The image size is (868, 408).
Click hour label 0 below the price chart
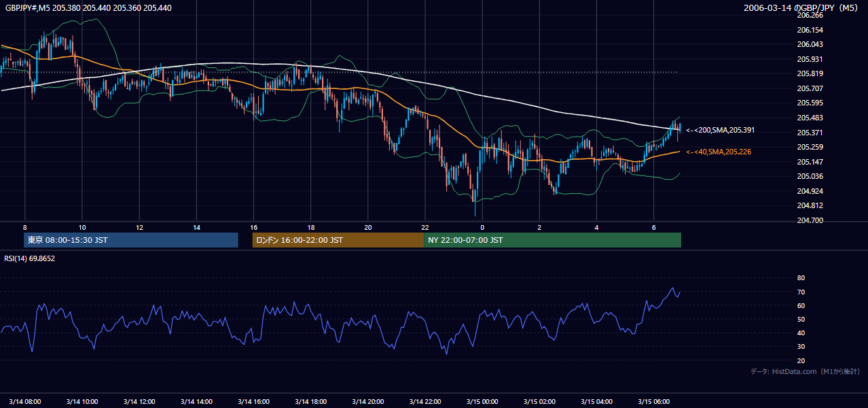(482, 227)
